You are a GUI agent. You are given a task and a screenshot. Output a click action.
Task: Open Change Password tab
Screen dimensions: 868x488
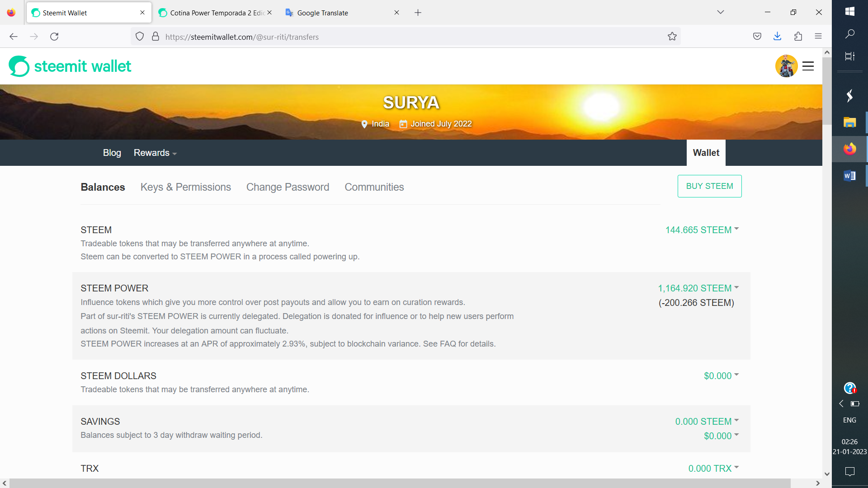(288, 187)
